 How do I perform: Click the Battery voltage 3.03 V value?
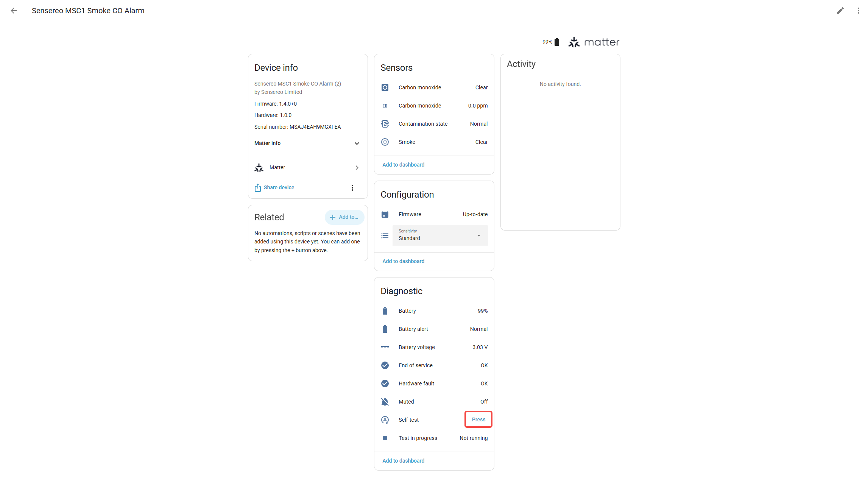point(480,347)
